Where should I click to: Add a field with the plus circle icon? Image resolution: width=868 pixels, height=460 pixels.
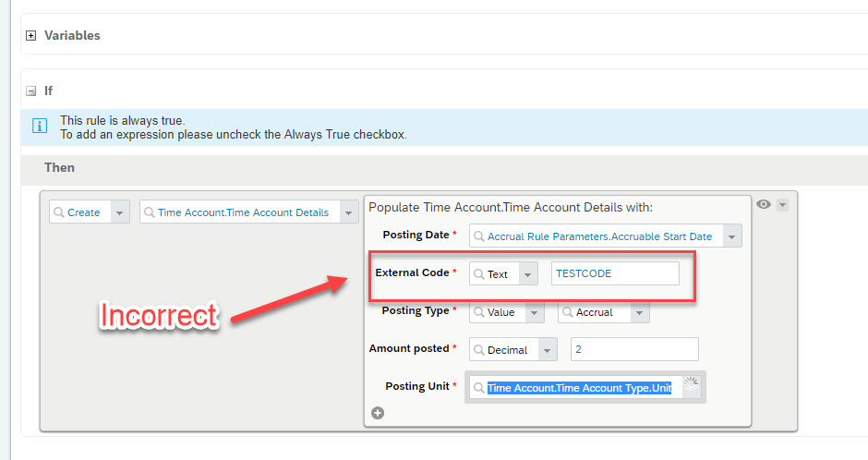coord(378,413)
